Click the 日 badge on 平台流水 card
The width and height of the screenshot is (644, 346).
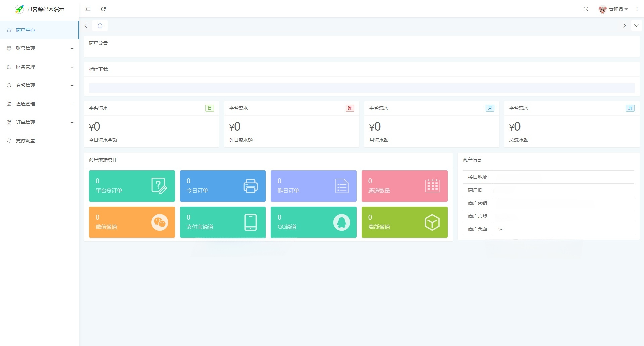210,108
